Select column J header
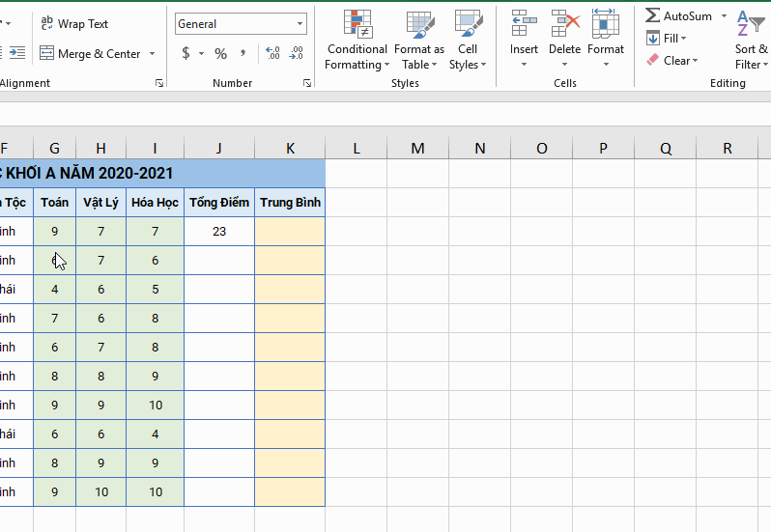Image resolution: width=771 pixels, height=532 pixels. [219, 148]
